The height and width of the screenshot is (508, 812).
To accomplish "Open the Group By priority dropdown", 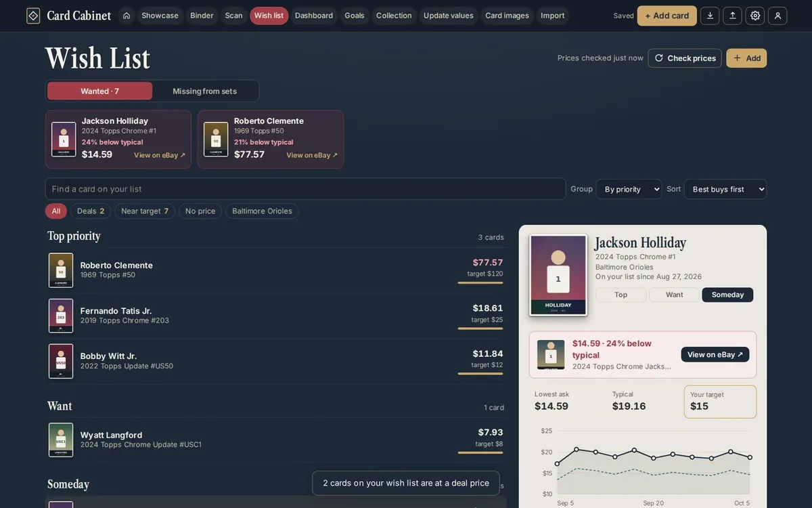I will pyautogui.click(x=629, y=189).
